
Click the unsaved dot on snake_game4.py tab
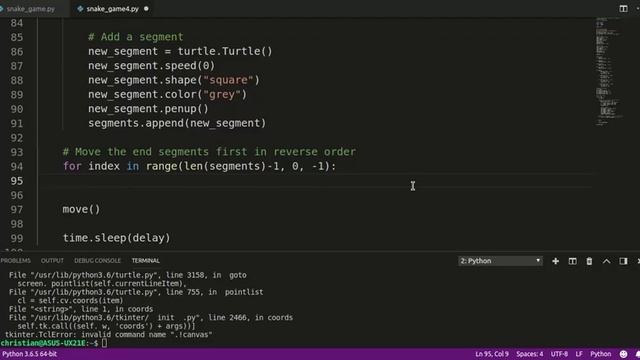click(146, 9)
